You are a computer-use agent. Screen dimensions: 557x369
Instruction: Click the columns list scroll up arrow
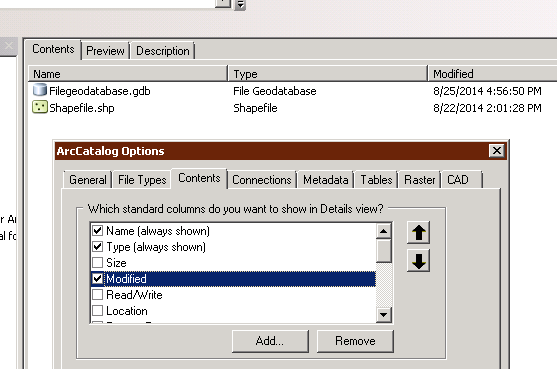tap(384, 231)
